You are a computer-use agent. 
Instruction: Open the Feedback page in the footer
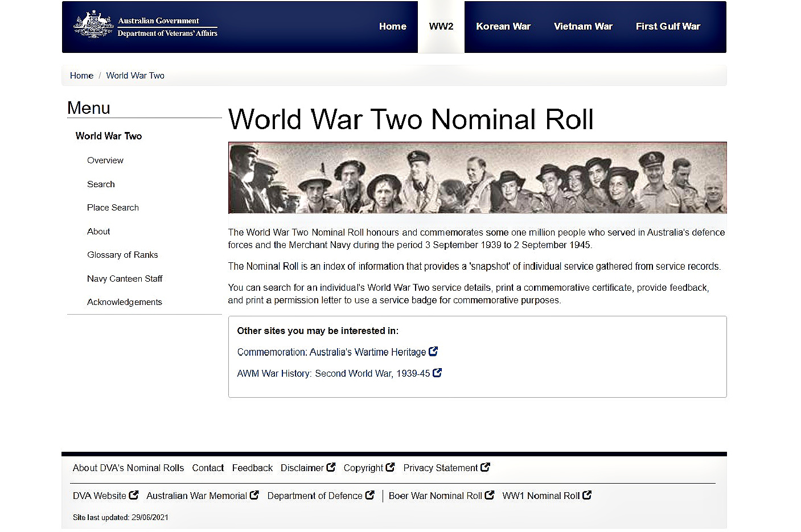252,467
